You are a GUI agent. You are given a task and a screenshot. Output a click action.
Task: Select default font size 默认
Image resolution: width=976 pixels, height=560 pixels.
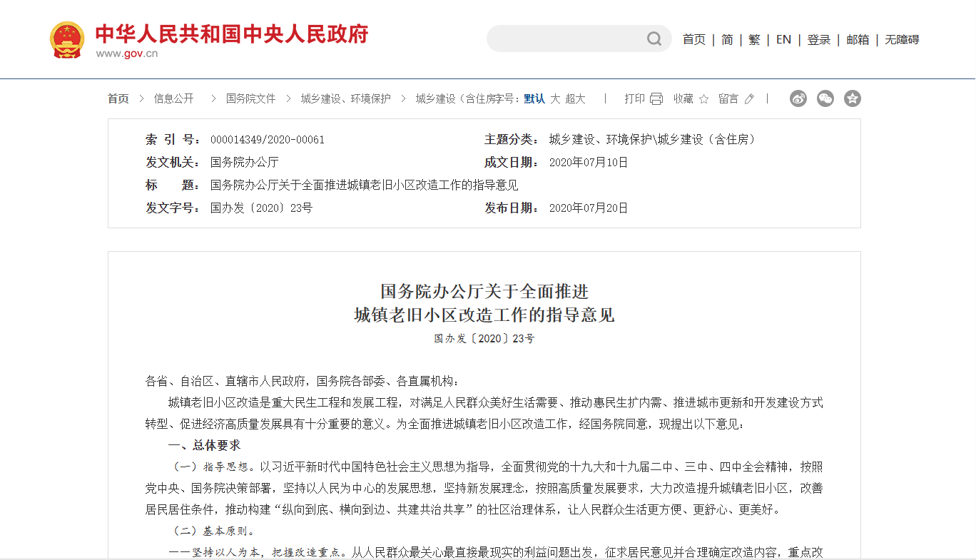[x=534, y=99]
